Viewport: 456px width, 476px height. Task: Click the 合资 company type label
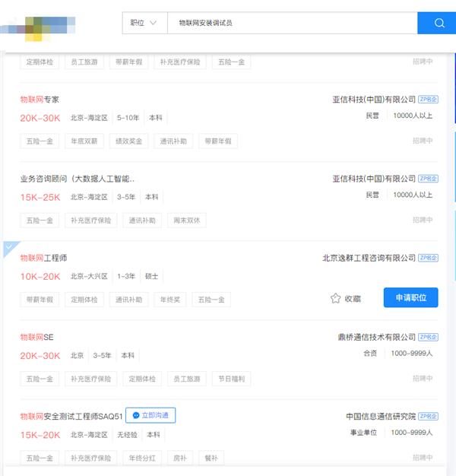[x=370, y=353]
